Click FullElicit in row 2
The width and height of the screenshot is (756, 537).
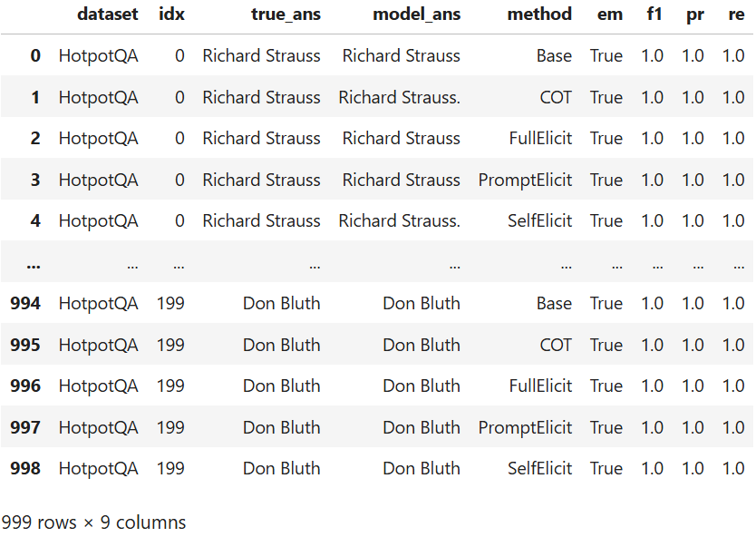540,138
